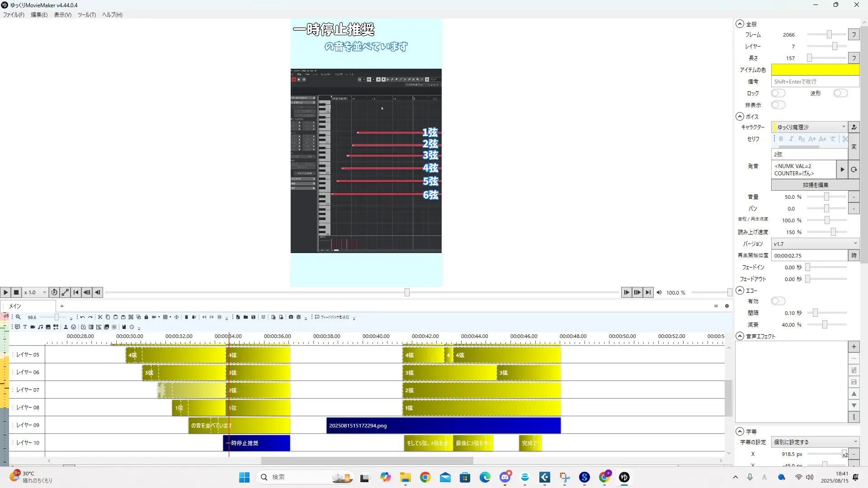Click the lock icon in timeline toolbar
This screenshot has width=868, height=488.
click(x=146, y=317)
